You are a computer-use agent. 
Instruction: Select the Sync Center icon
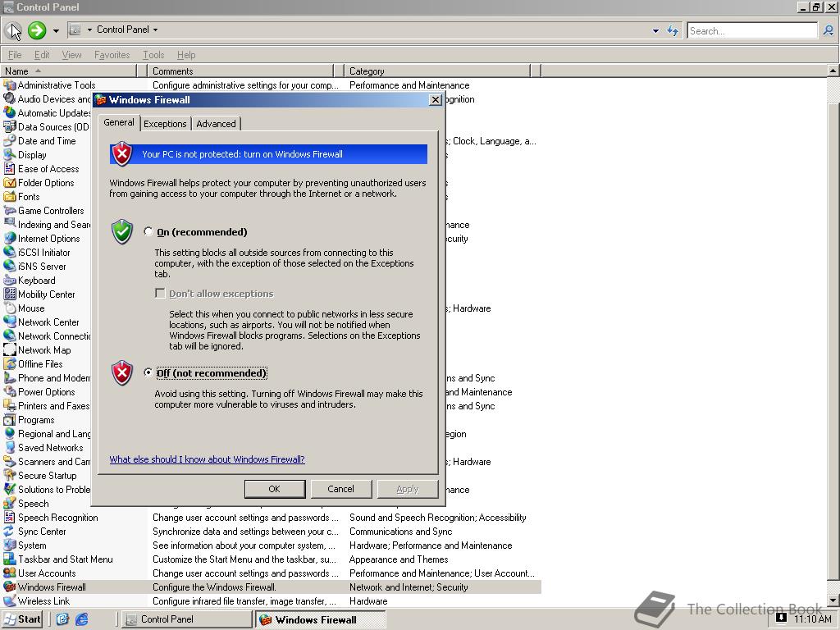coord(10,531)
